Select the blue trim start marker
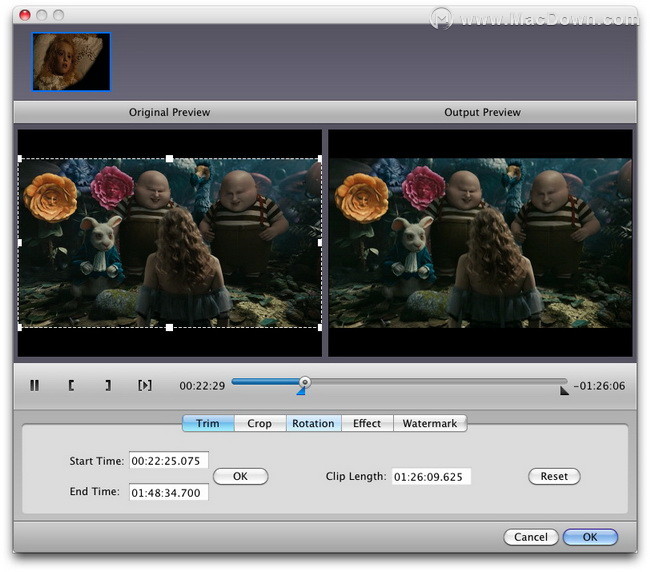 click(301, 391)
